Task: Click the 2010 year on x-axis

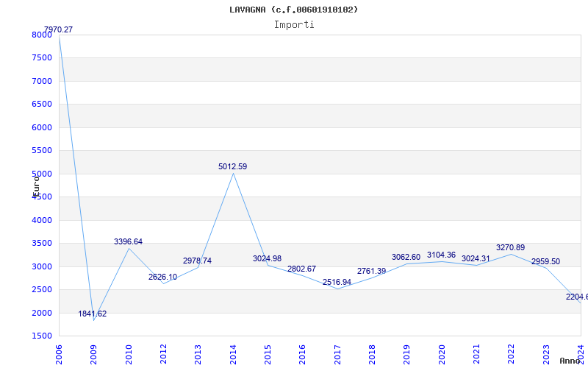Action: (x=128, y=355)
